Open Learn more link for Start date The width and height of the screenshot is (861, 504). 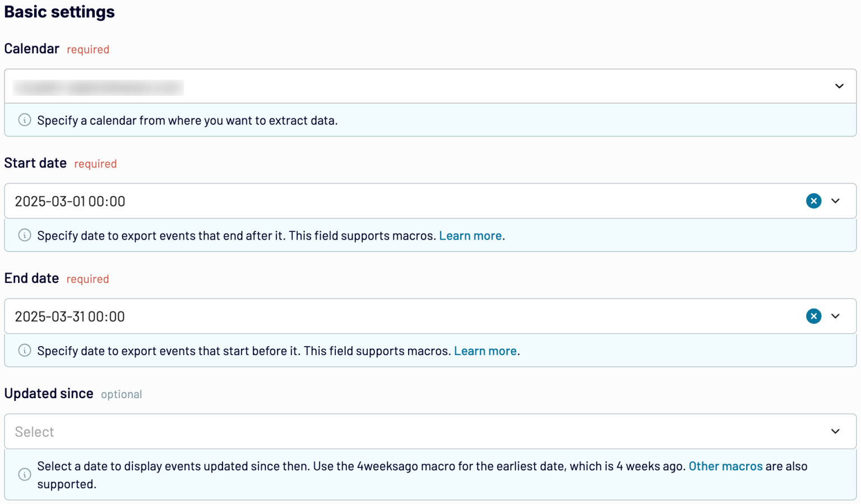[470, 236]
